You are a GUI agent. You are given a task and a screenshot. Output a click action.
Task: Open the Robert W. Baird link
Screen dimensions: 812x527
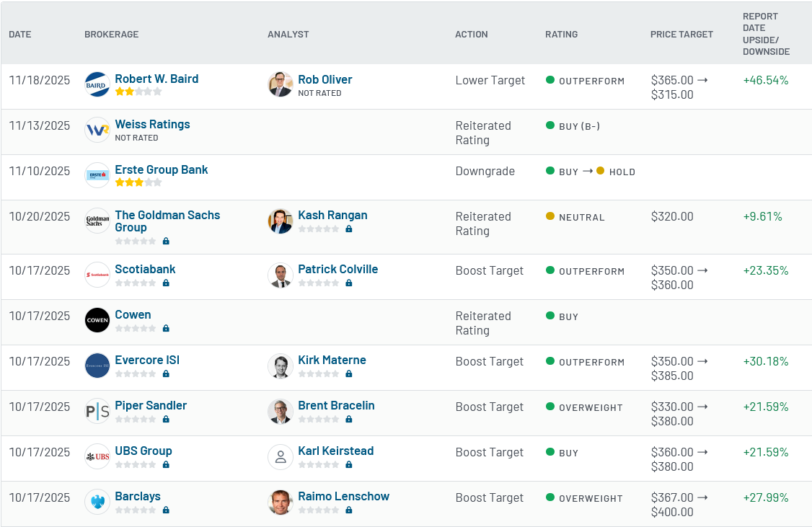(x=156, y=79)
